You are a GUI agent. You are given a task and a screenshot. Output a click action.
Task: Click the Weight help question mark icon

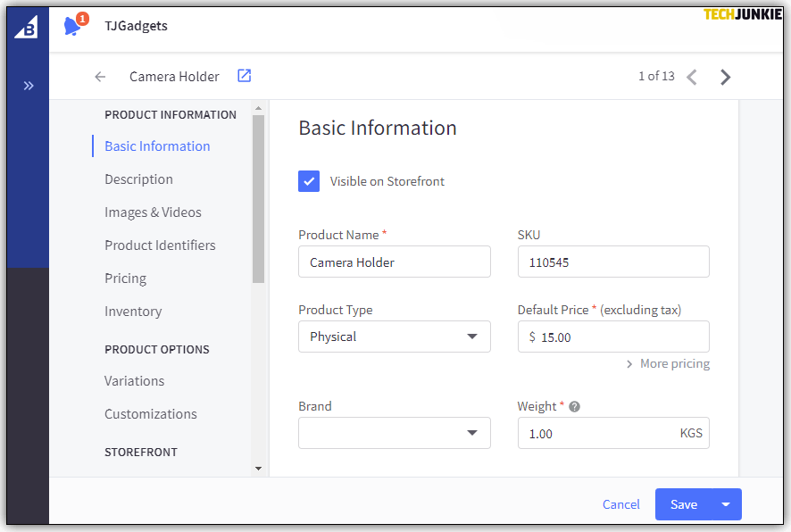[x=575, y=406]
